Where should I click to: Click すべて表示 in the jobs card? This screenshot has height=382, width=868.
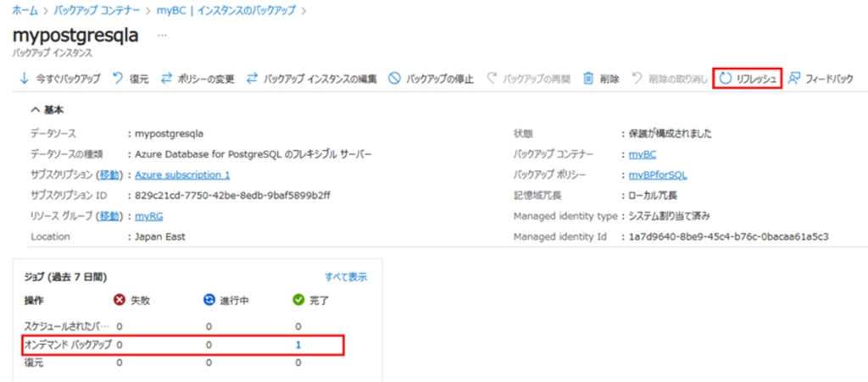tap(346, 277)
